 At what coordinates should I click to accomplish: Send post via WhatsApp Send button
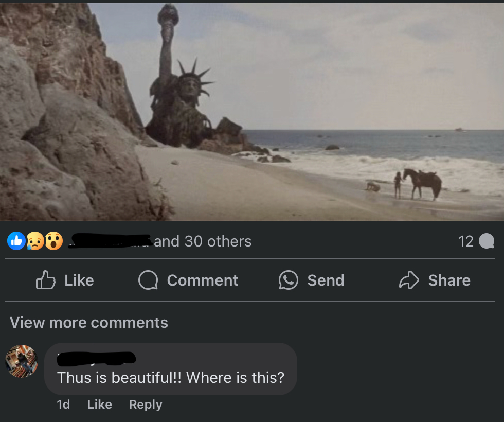click(311, 280)
